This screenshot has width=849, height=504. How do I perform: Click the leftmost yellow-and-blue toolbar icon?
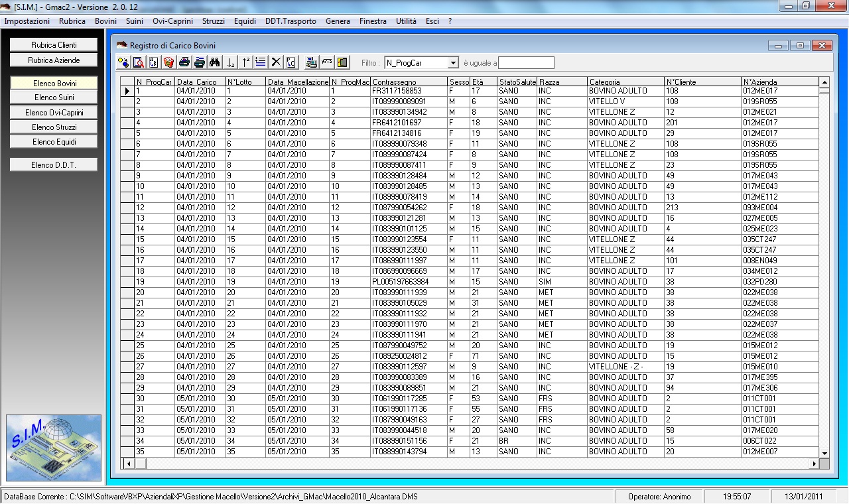tap(123, 62)
